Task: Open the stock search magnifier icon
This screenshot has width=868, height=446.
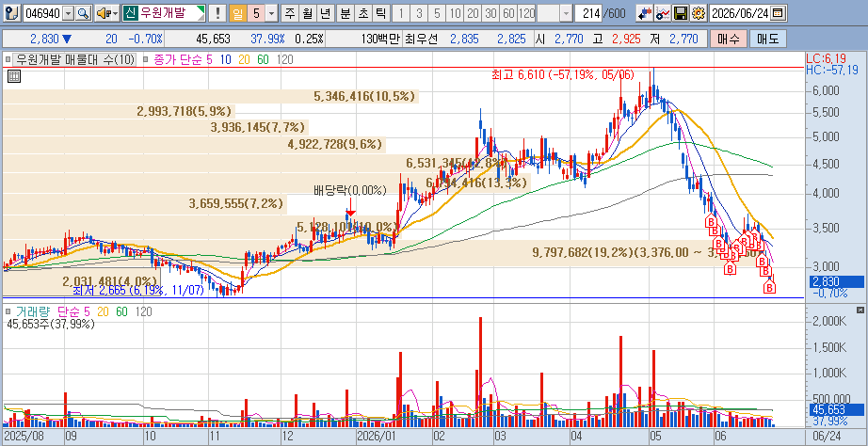Action: 84,13
